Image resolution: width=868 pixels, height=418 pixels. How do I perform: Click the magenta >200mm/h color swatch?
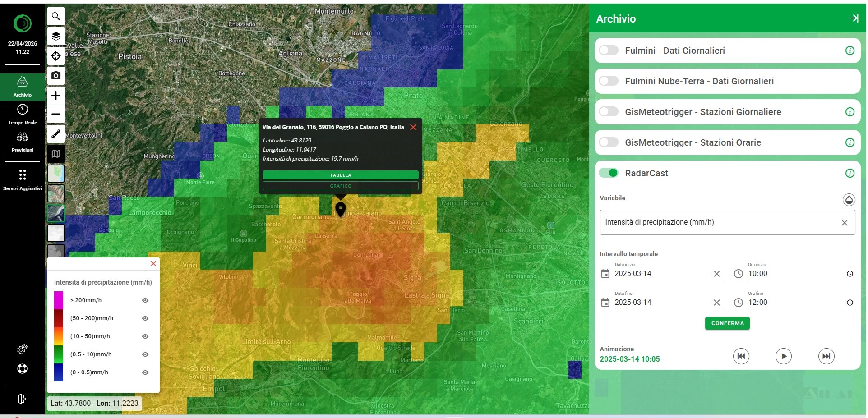59,300
